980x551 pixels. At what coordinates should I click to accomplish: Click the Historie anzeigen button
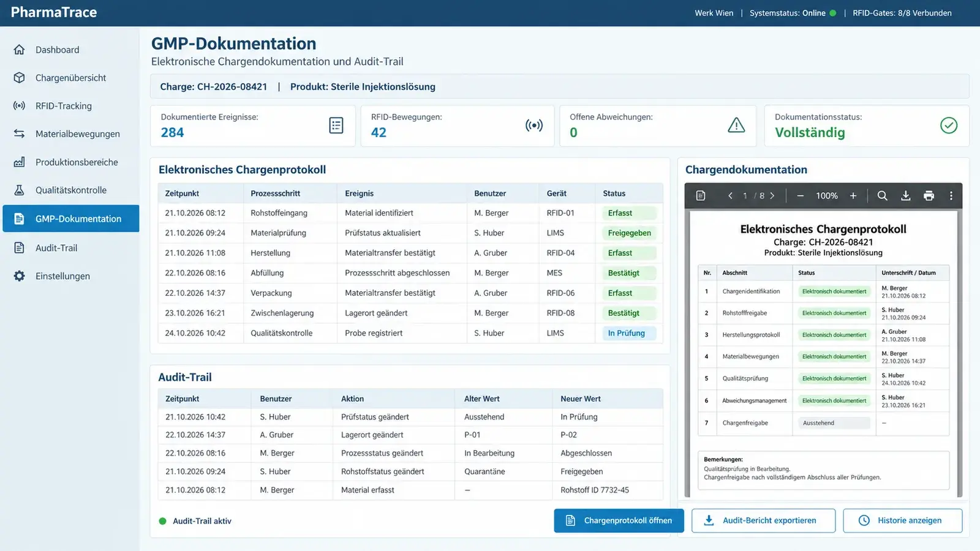(x=903, y=520)
